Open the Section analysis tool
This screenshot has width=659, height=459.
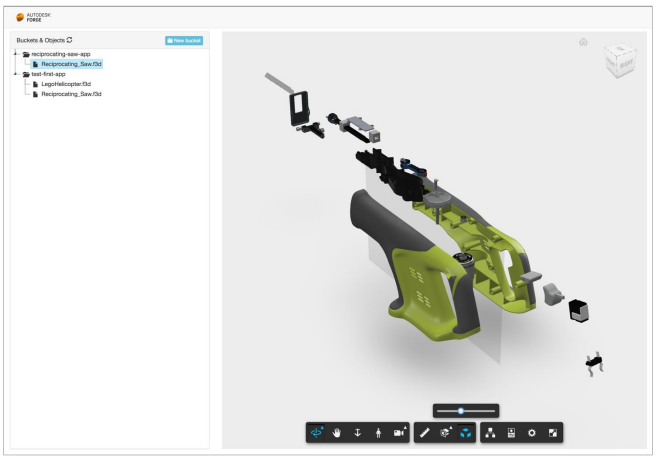pos(445,433)
